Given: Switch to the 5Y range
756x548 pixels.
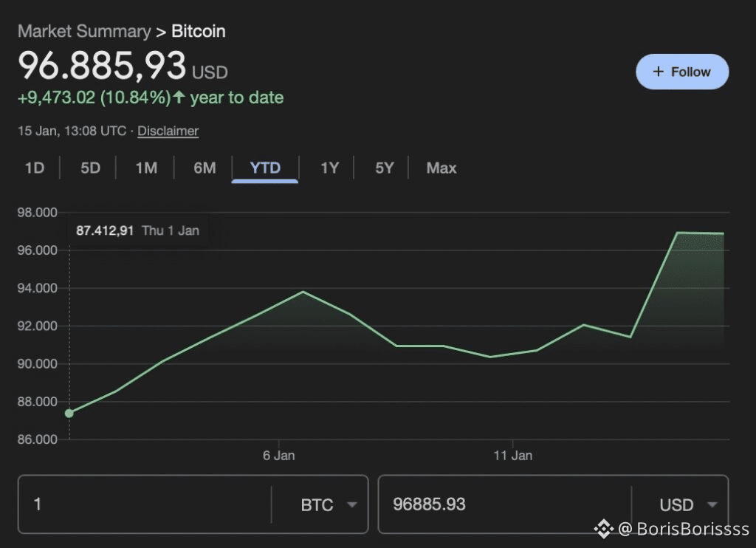Looking at the screenshot, I should pos(385,168).
